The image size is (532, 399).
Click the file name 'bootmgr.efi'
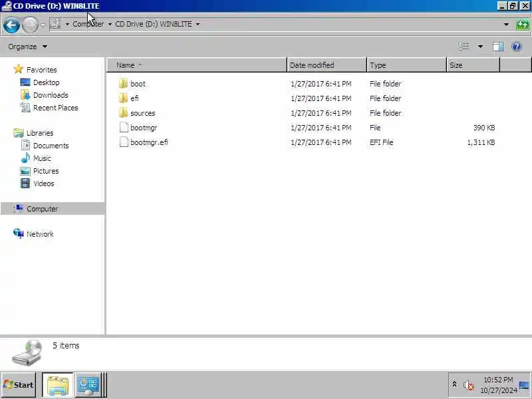click(x=149, y=142)
